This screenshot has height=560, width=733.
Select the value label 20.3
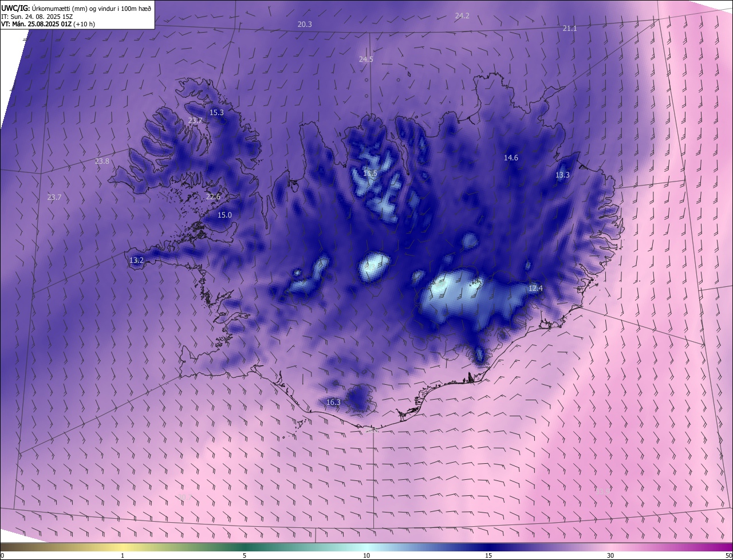coord(305,24)
